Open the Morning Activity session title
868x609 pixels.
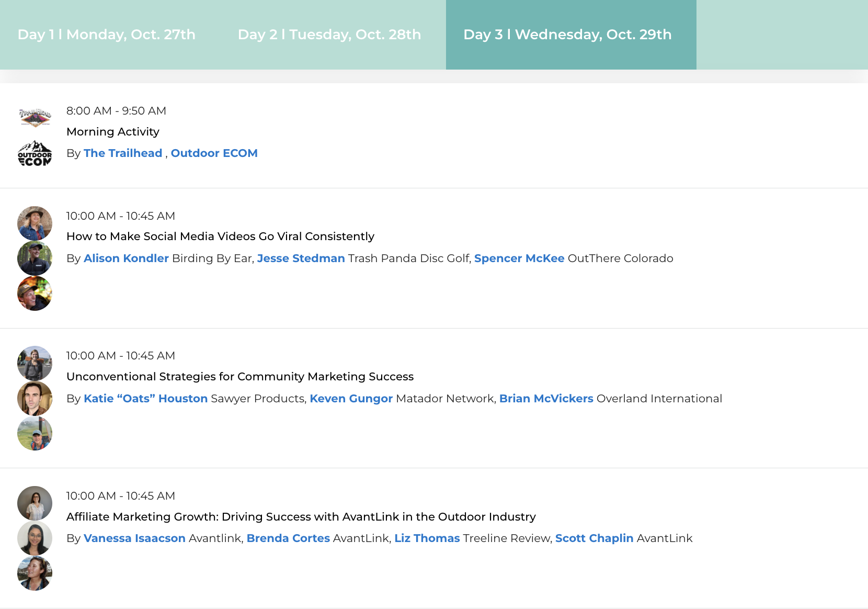point(113,132)
